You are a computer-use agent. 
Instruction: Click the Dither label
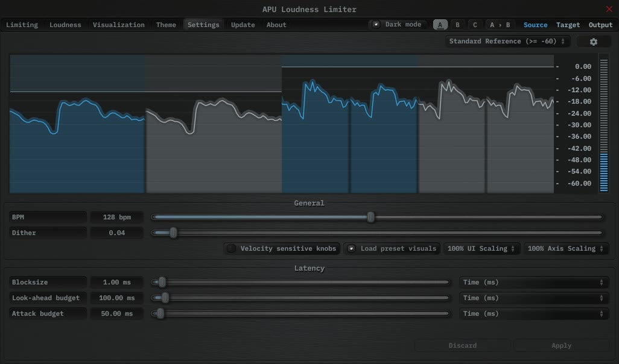click(48, 233)
